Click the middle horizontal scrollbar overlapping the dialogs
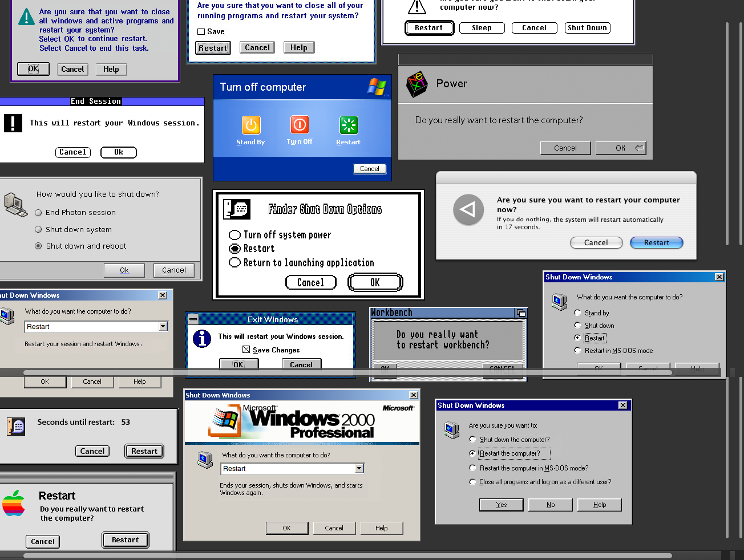Viewport: 744px width, 560px height. (x=348, y=372)
